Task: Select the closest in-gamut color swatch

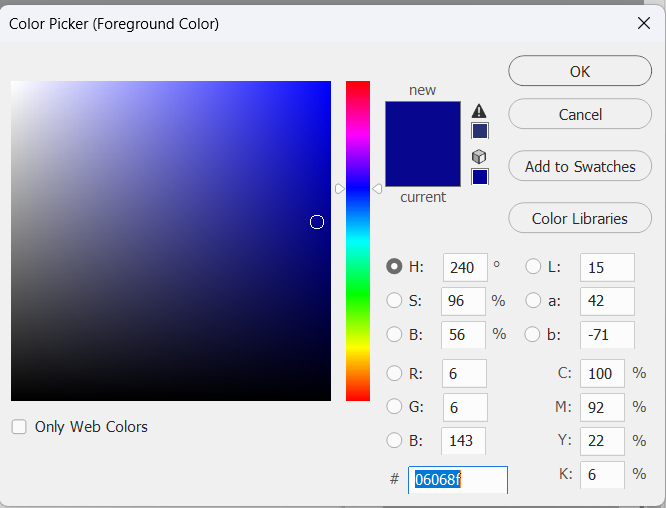Action: 480,131
